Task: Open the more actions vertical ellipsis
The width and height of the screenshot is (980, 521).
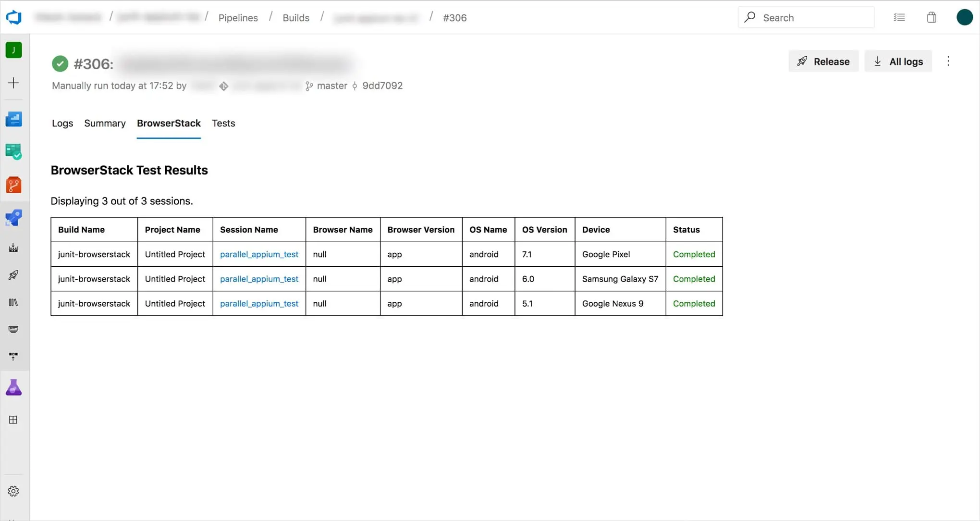Action: [948, 61]
